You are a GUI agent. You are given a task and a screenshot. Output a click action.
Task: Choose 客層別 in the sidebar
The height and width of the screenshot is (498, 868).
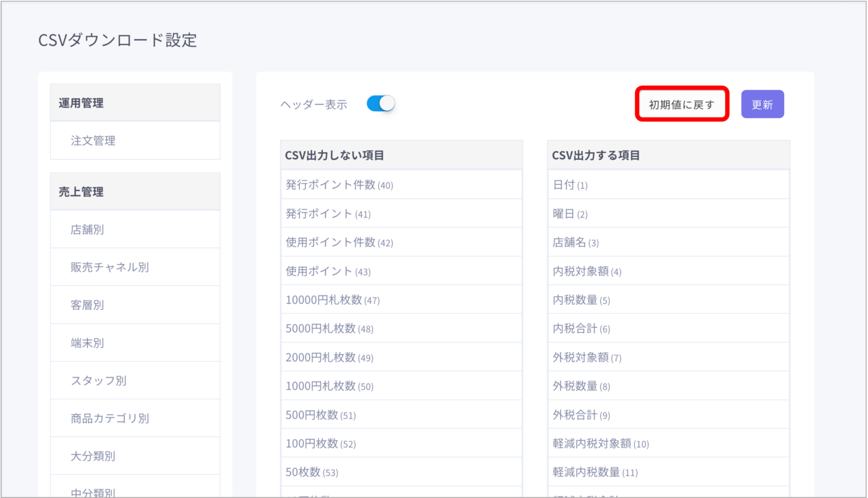[x=87, y=305]
